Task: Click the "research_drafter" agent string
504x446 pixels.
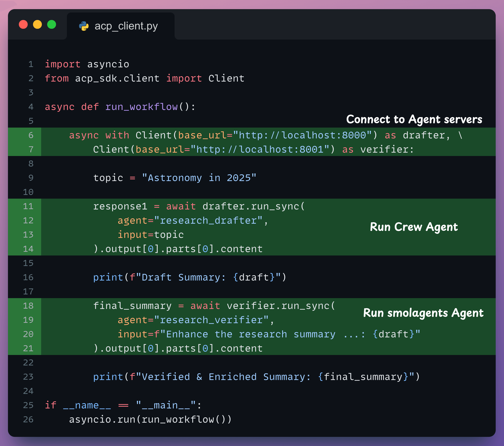Action: [208, 220]
